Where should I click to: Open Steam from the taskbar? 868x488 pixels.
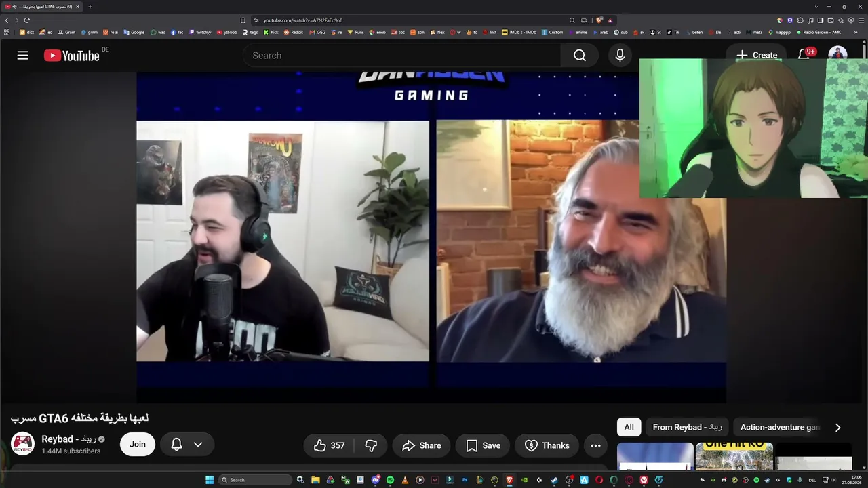(x=554, y=480)
